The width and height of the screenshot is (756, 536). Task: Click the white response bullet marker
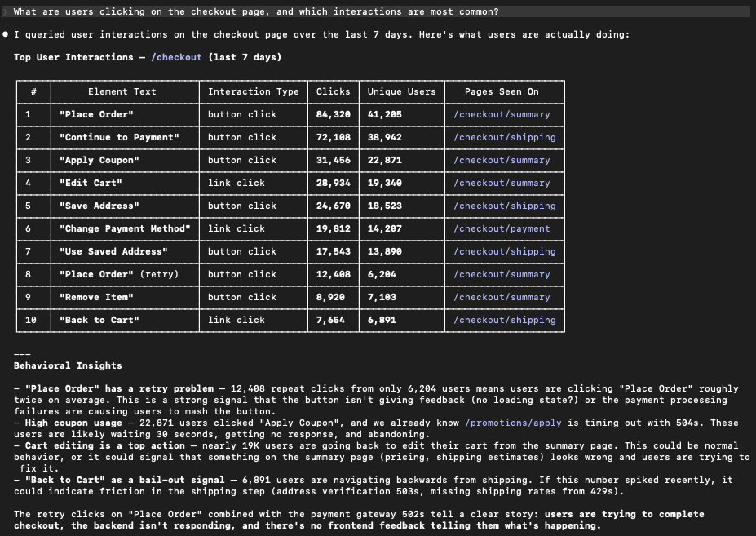click(x=5, y=35)
